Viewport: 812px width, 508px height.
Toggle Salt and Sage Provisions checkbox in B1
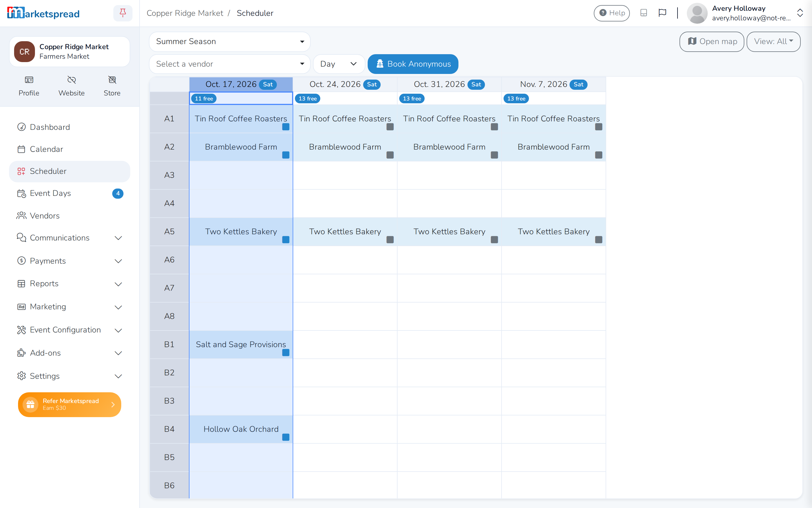tap(286, 352)
